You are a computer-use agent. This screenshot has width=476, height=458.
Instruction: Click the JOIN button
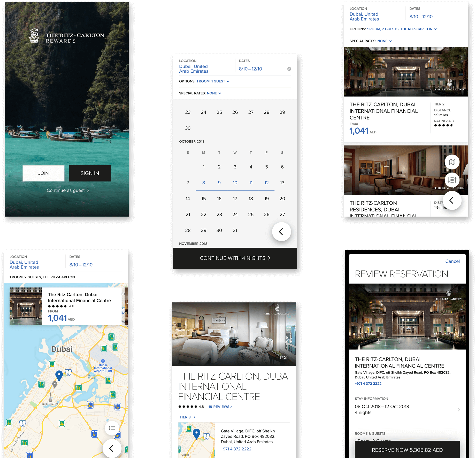pyautogui.click(x=43, y=173)
